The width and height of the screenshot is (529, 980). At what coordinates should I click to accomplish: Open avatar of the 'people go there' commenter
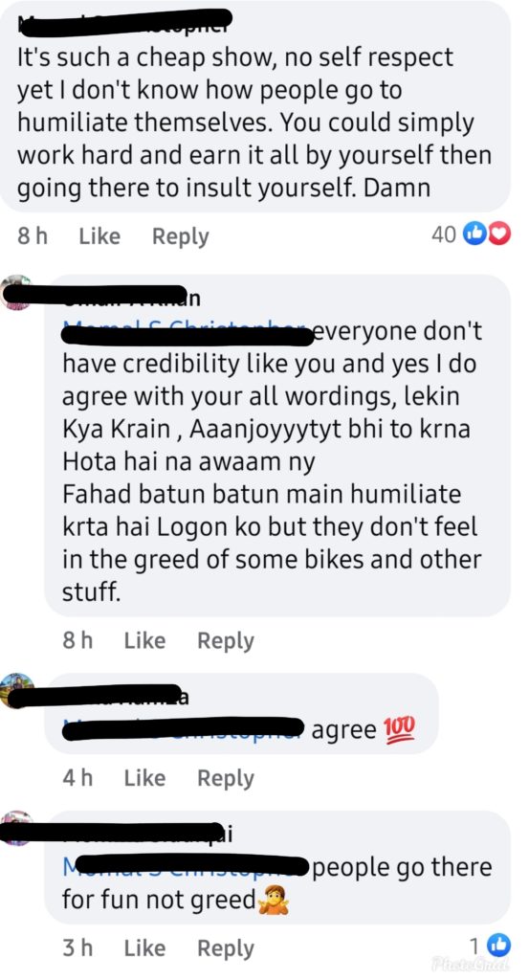[x=16, y=828]
